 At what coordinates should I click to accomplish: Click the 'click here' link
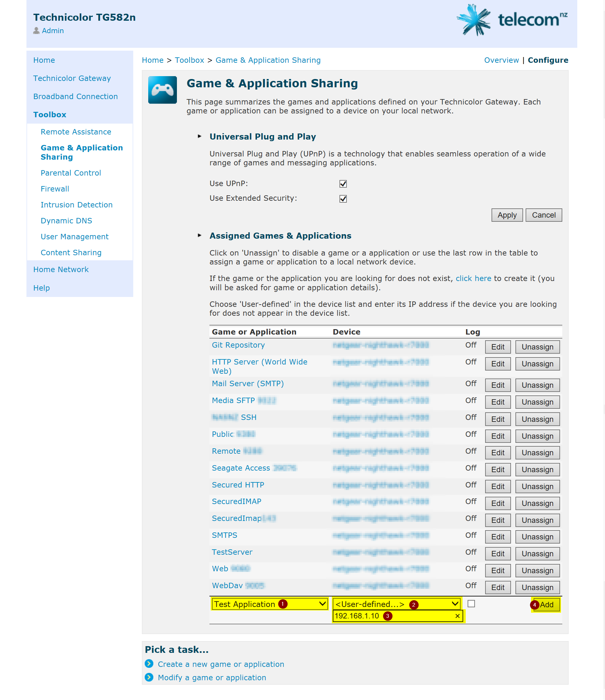473,278
